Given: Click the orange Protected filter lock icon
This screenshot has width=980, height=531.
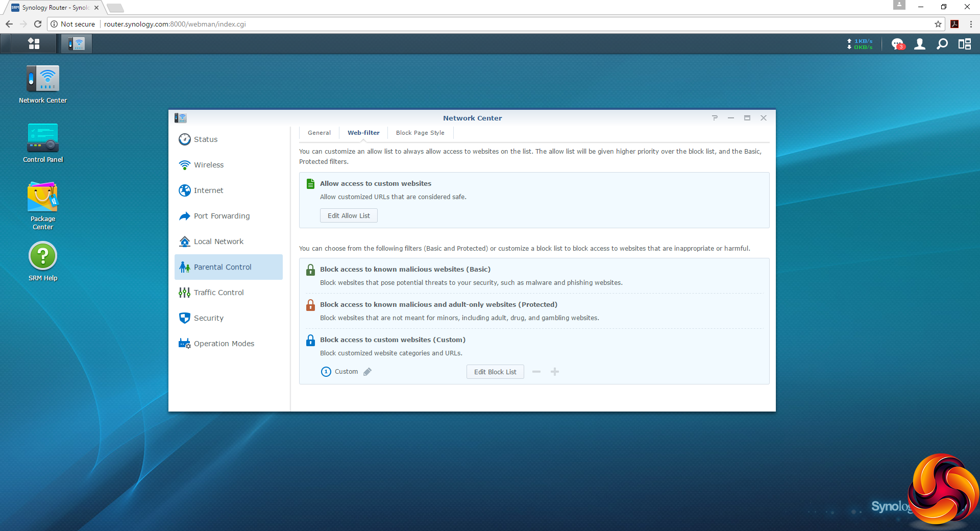Looking at the screenshot, I should click(x=310, y=305).
